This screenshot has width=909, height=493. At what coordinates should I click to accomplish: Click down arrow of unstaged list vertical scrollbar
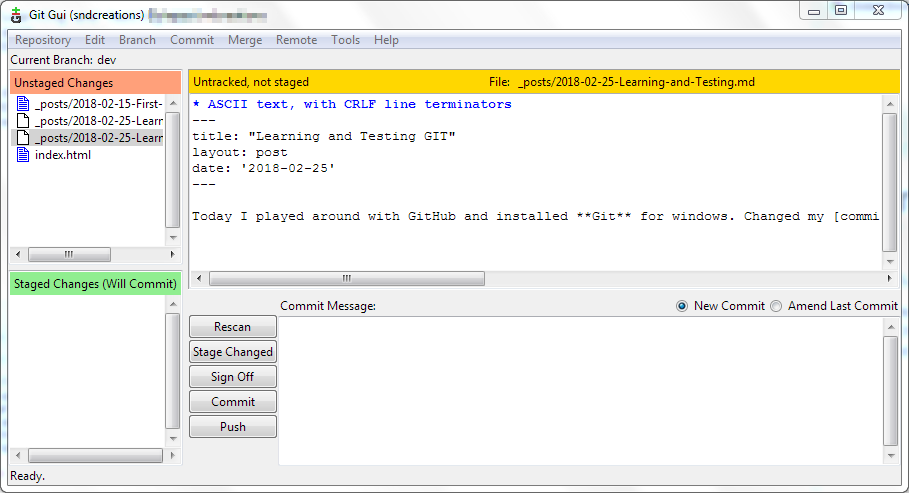tap(173, 238)
